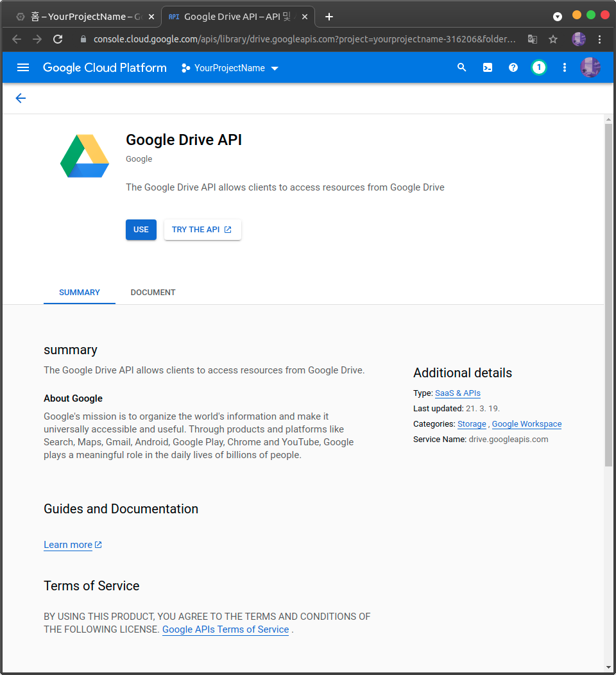Click the Last updated 21. 3. 19. text

click(456, 409)
